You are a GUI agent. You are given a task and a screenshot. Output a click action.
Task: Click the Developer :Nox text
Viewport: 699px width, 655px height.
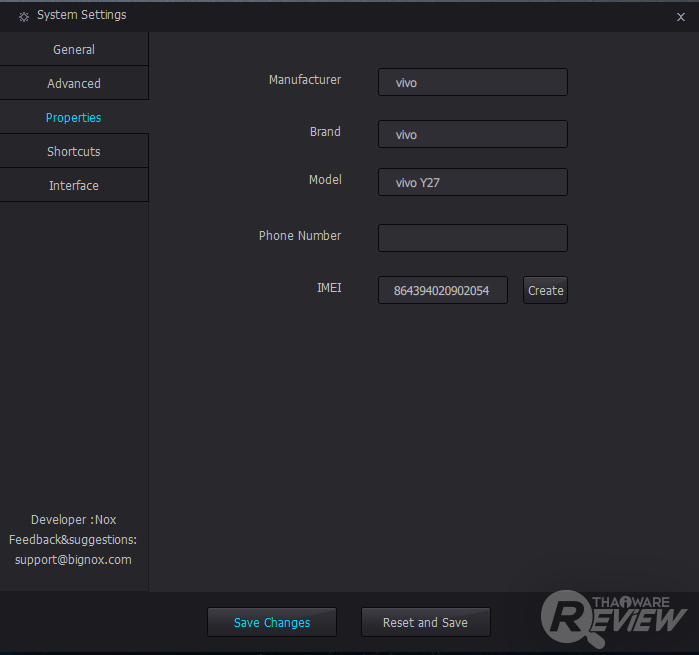pyautogui.click(x=74, y=519)
